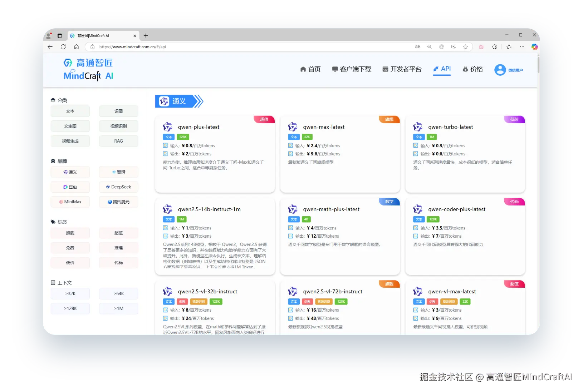Filter by 代码 tag
This screenshot has height=392, width=583.
[118, 263]
